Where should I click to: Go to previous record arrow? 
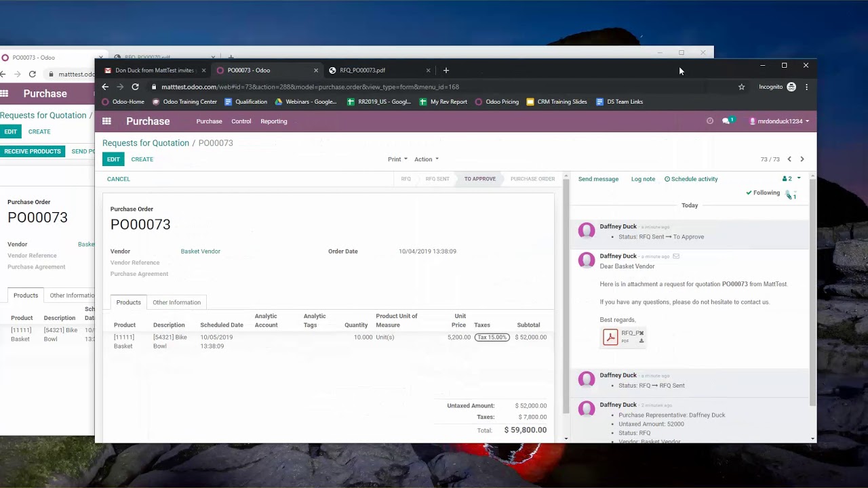pos(789,159)
